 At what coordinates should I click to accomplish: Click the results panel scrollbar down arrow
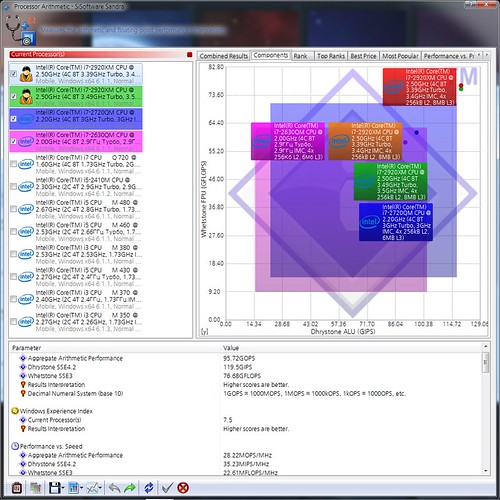pyautogui.click(x=486, y=471)
